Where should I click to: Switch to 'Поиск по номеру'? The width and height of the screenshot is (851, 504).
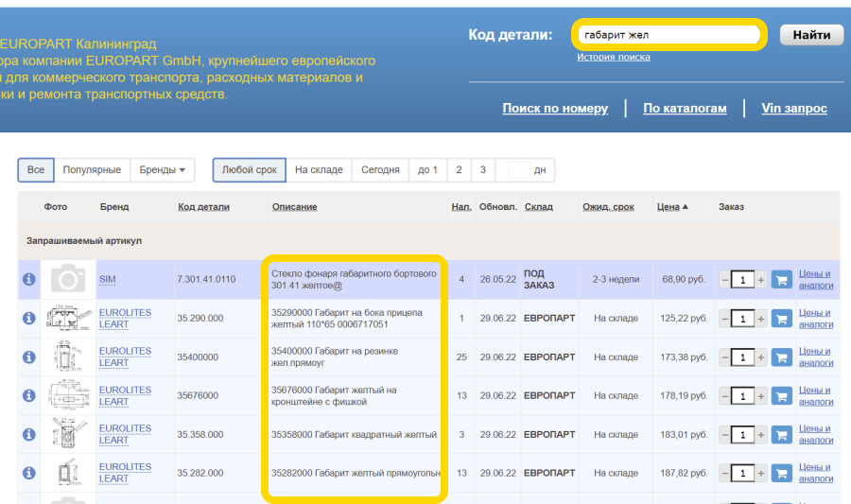[555, 108]
